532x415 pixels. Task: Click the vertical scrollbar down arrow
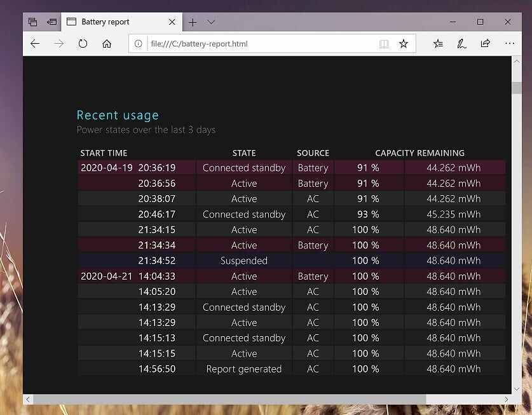(516, 388)
